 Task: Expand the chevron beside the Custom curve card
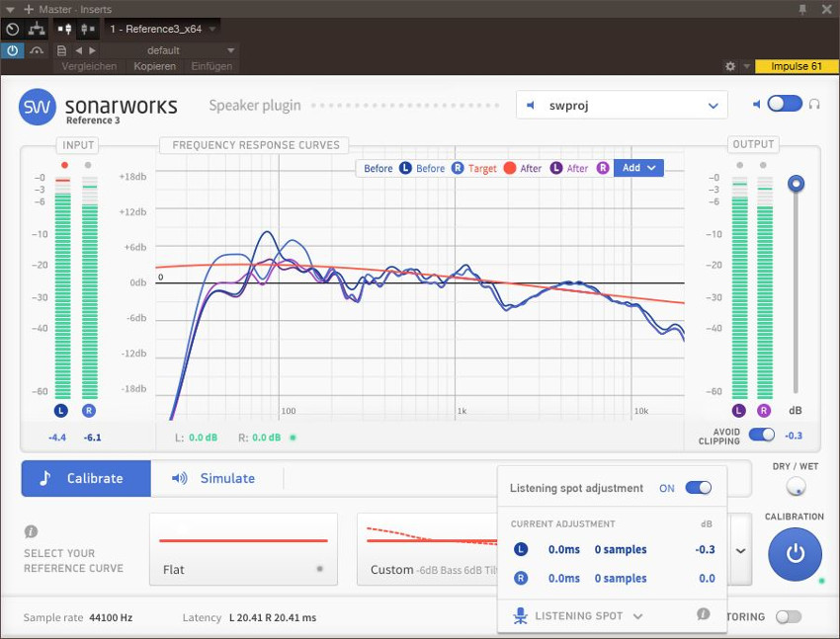(740, 550)
